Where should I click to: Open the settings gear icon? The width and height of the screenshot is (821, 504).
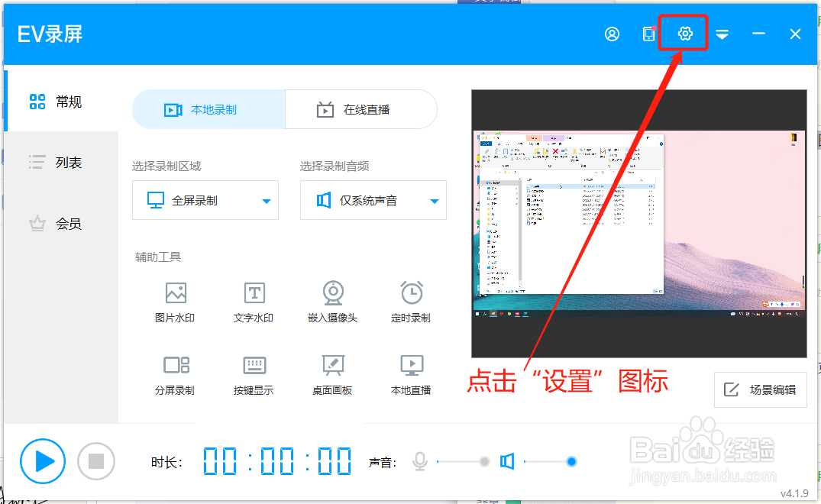coord(684,34)
